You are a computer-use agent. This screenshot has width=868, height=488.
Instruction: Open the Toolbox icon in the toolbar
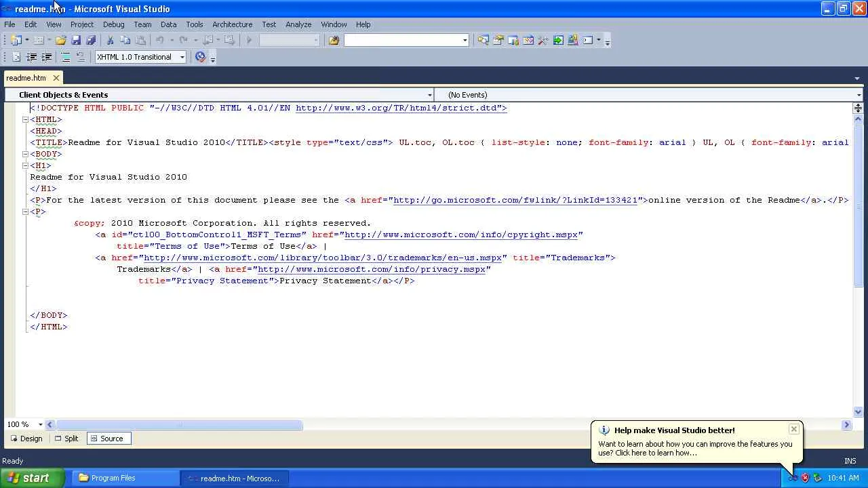click(x=543, y=40)
